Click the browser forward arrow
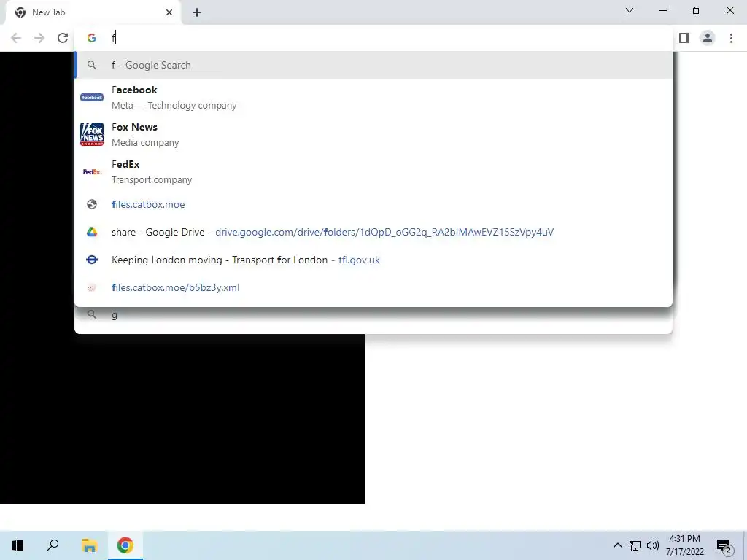This screenshot has height=560, width=747. (x=39, y=38)
